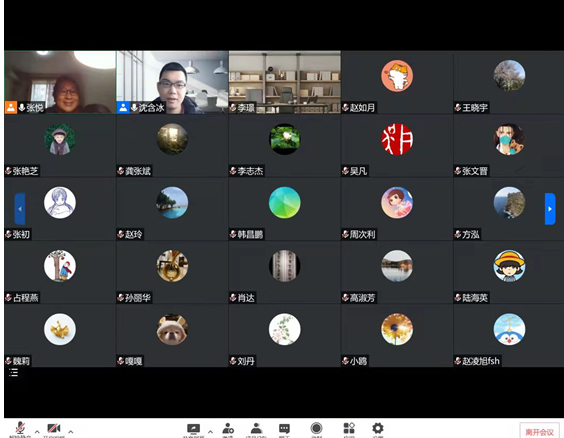The image size is (564, 438).
Task: Open the invite participants icon
Action: click(x=228, y=429)
